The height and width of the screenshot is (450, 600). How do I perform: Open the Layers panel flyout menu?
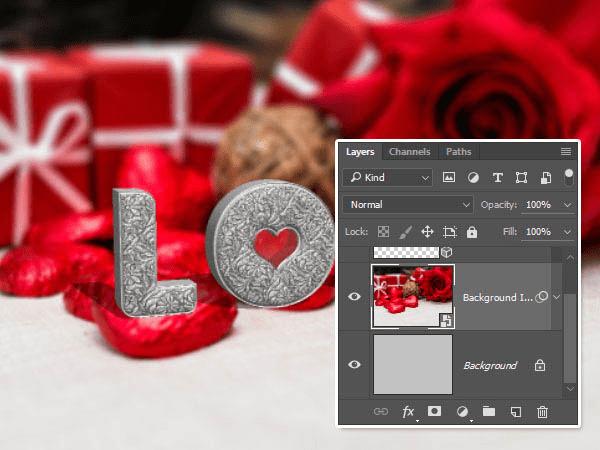(566, 152)
